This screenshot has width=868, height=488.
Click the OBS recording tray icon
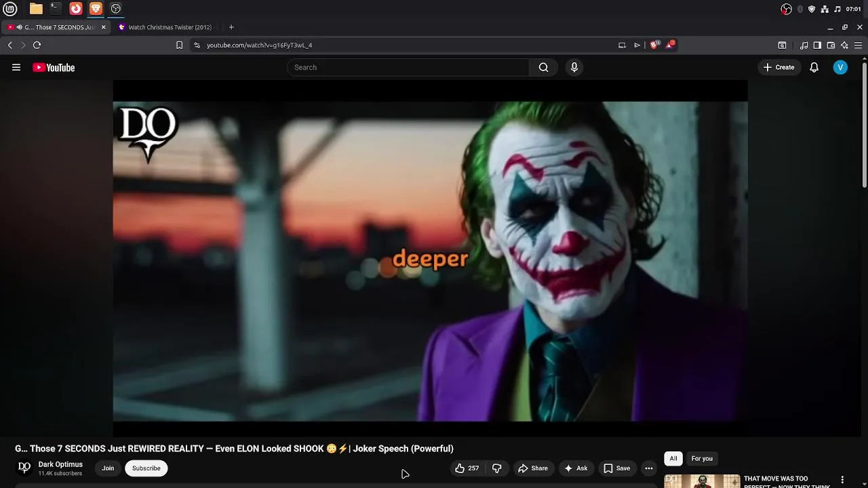click(786, 9)
